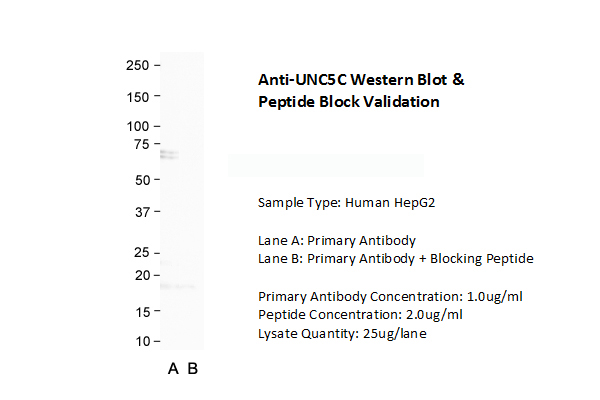Click the 25 marker label
This screenshot has width=600, height=400.
click(140, 252)
